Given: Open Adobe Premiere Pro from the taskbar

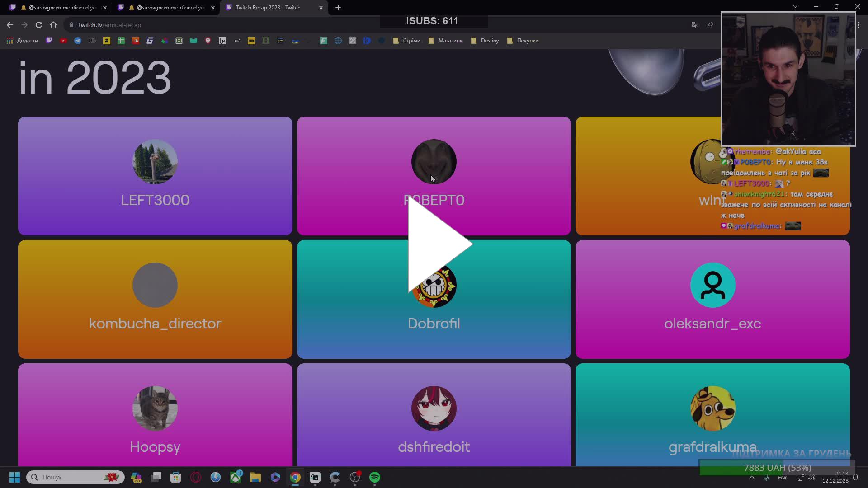Looking at the screenshot, I should 137,478.
